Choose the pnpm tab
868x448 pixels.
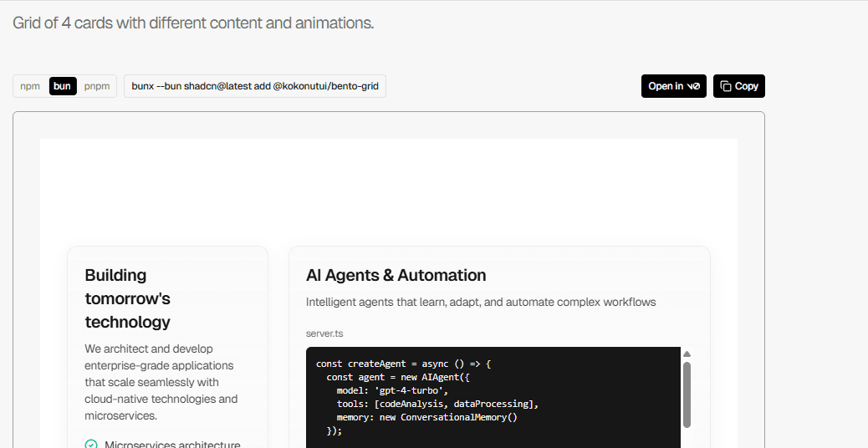pyautogui.click(x=97, y=86)
